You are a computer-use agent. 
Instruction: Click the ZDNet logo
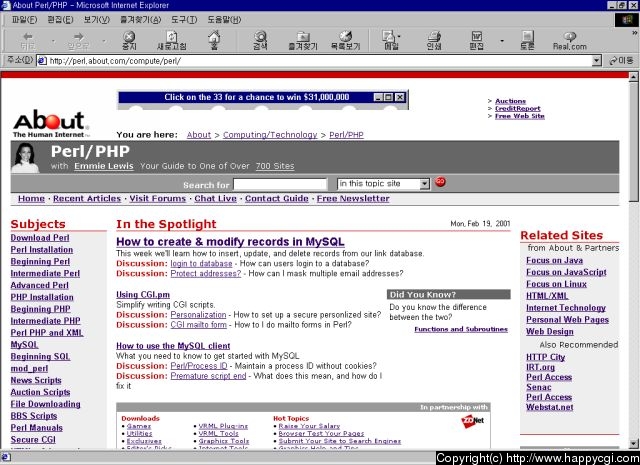(x=472, y=421)
